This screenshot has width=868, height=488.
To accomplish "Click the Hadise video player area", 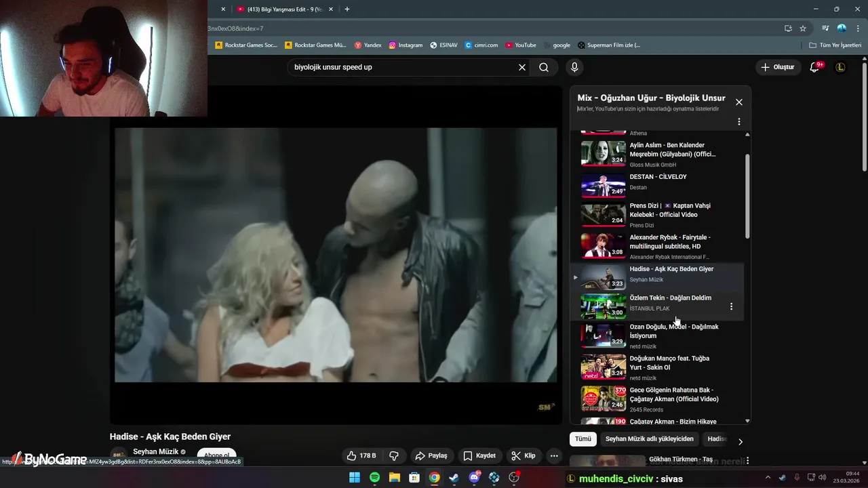I will pos(336,255).
